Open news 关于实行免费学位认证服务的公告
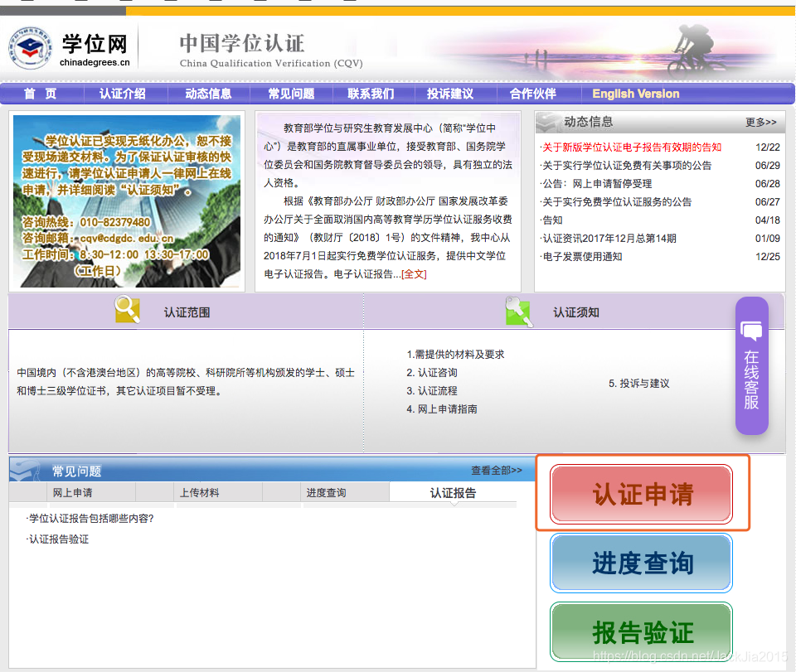 pyautogui.click(x=617, y=202)
